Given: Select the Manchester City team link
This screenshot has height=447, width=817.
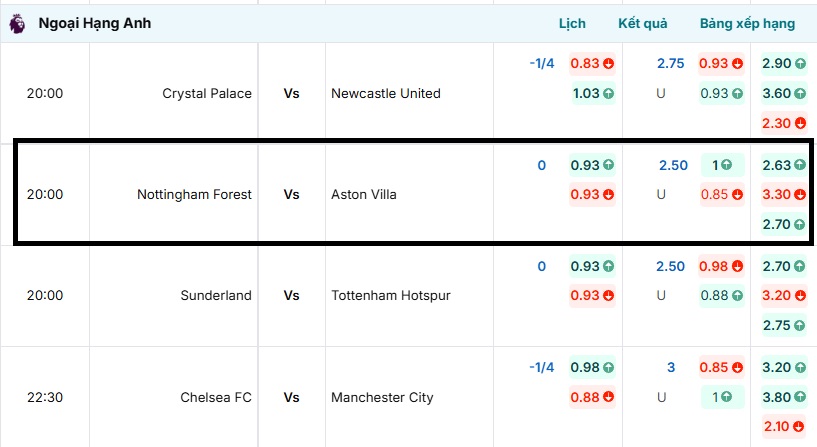Looking at the screenshot, I should (x=382, y=397).
